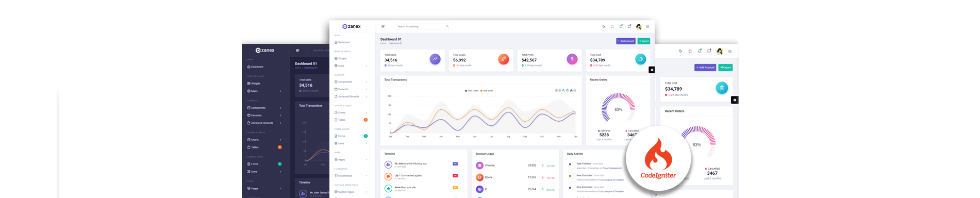This screenshot has width=980, height=198.
Task: Open notifications bell in the center window
Action: [x=621, y=26]
